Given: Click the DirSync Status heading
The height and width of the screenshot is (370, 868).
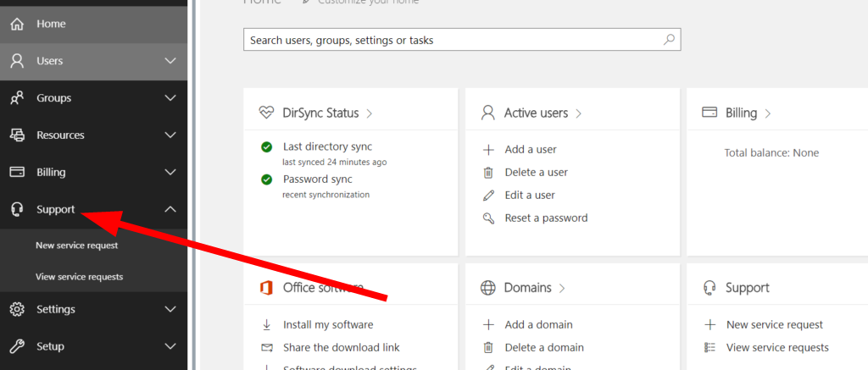Looking at the screenshot, I should click(320, 113).
